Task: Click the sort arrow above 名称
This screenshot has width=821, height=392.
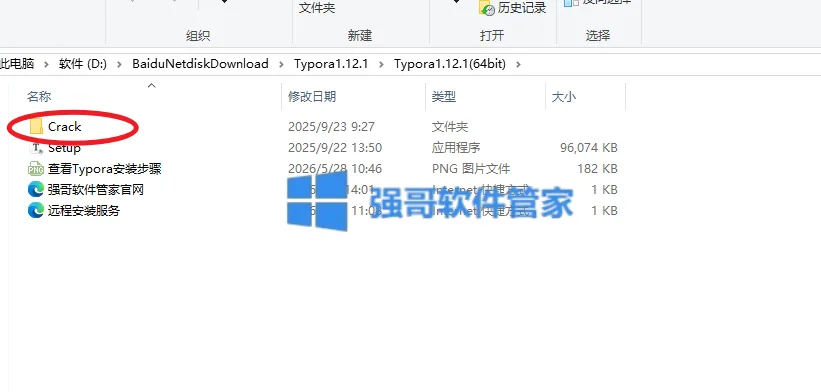Action: [x=151, y=85]
